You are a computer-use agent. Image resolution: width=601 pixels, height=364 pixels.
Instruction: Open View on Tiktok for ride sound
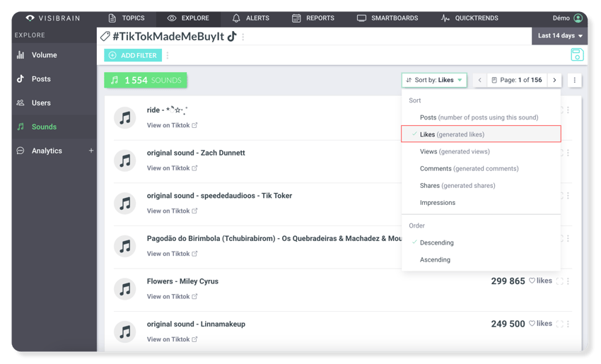(x=172, y=125)
